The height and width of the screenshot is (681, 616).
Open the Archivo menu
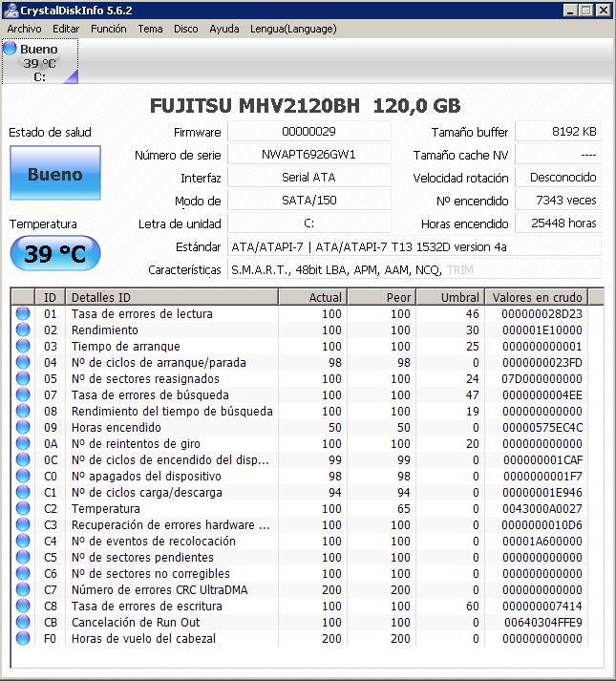pyautogui.click(x=24, y=29)
